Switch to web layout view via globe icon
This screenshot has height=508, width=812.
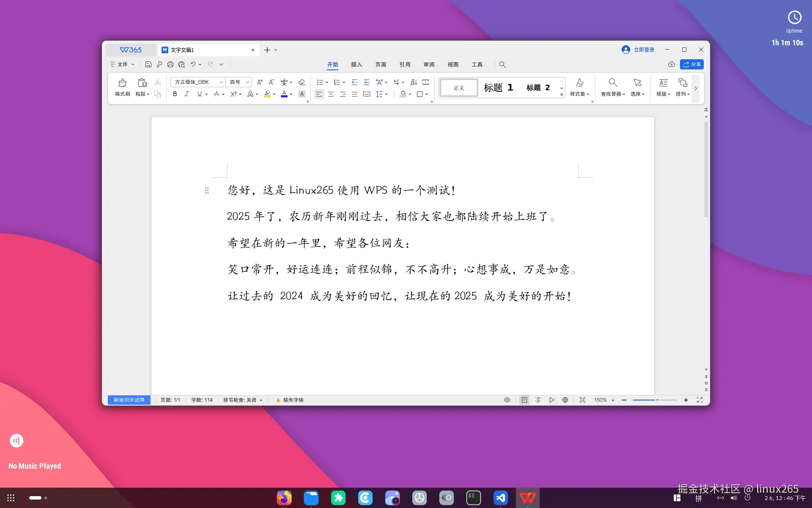tap(565, 400)
